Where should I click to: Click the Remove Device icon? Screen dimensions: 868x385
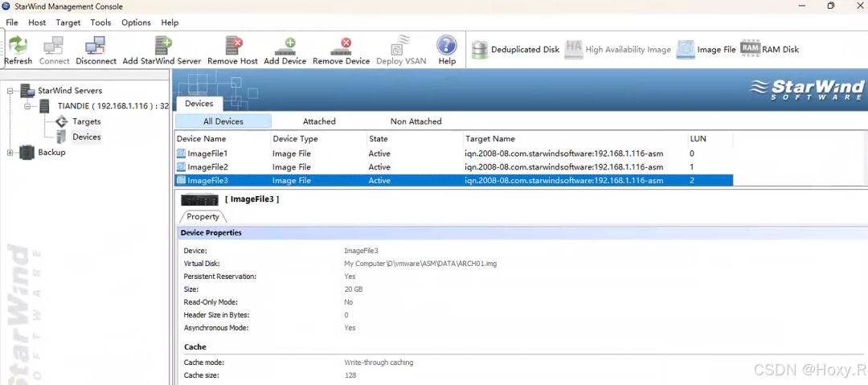tap(341, 44)
